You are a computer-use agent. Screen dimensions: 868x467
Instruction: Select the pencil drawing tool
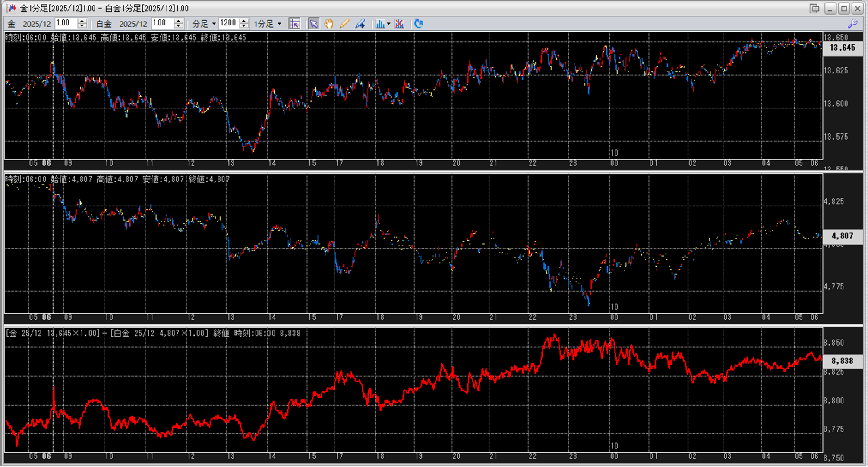tap(344, 24)
